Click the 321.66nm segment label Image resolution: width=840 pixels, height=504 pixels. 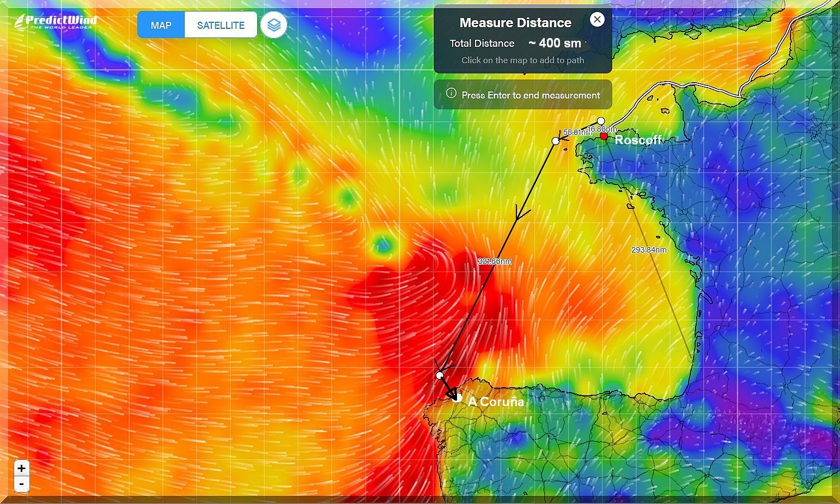[495, 261]
